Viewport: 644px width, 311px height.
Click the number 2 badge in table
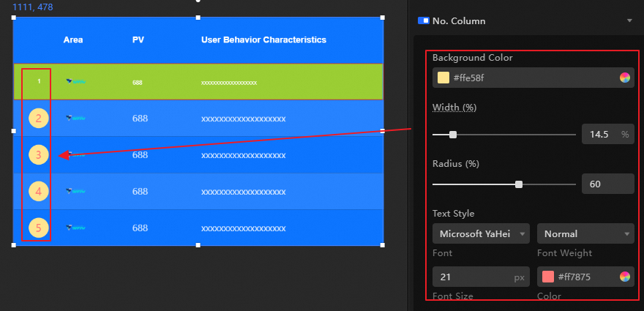(39, 119)
